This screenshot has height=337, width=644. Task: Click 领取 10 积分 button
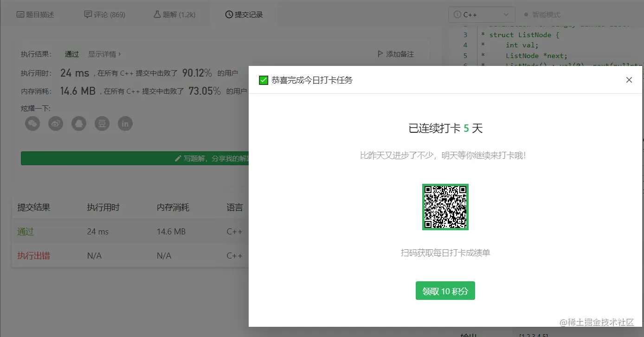click(445, 291)
